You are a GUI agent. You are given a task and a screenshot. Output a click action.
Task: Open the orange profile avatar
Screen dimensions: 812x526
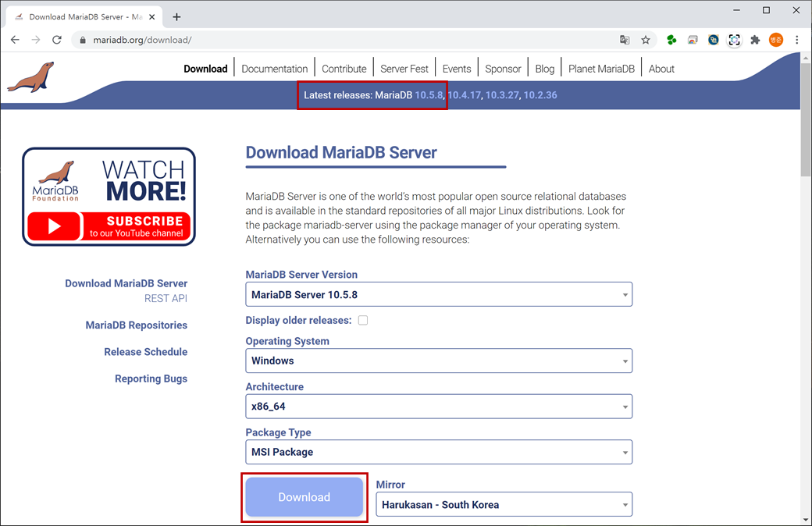click(x=776, y=40)
